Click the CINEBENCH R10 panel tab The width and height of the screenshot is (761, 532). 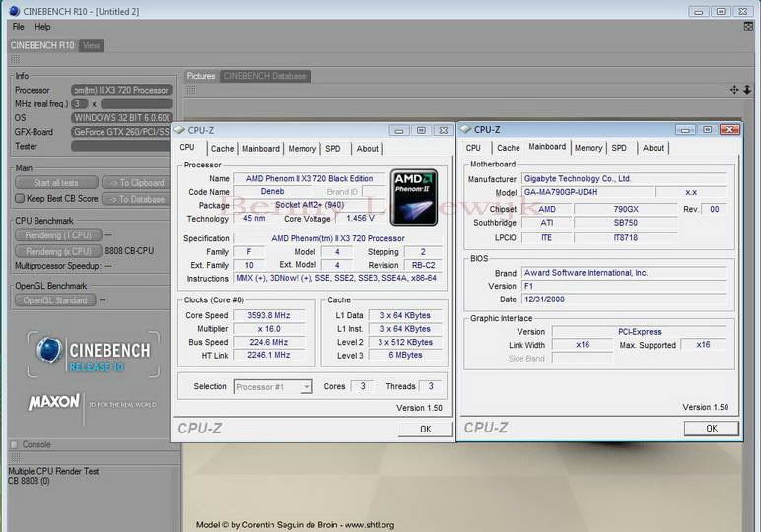42,45
